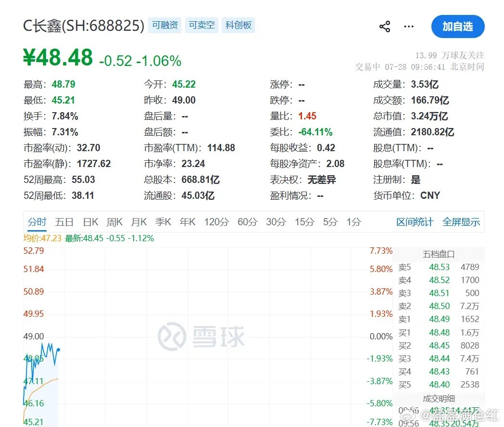Click the 流通值 value 2180.82亿

[433, 132]
